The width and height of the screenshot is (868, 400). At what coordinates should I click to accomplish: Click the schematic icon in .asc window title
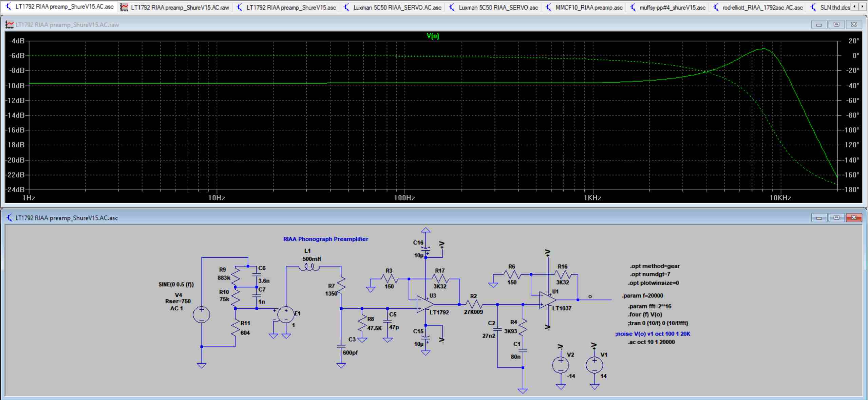click(x=10, y=218)
